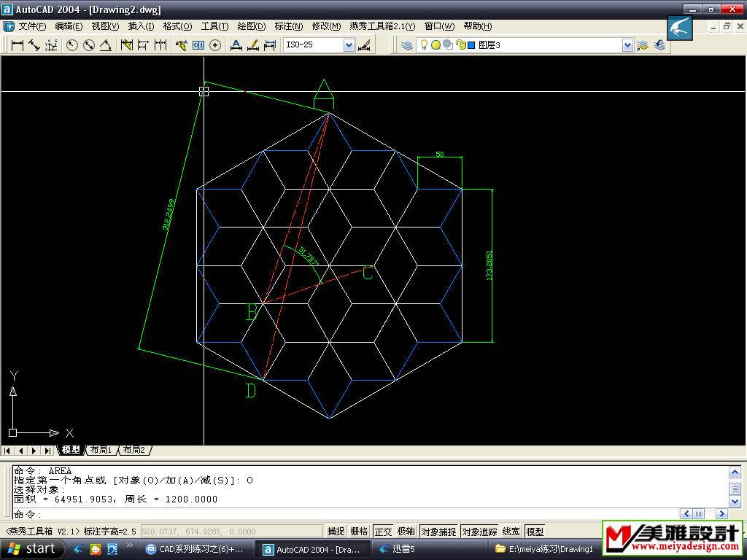The height and width of the screenshot is (560, 747).
Task: Toggle layer on/off lightbulb for 图层3
Action: pos(423,44)
